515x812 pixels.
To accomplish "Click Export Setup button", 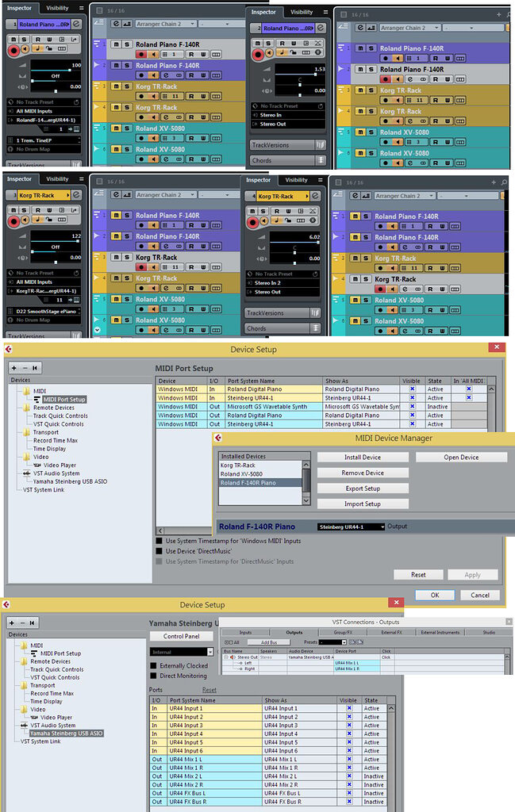I will [x=363, y=488].
